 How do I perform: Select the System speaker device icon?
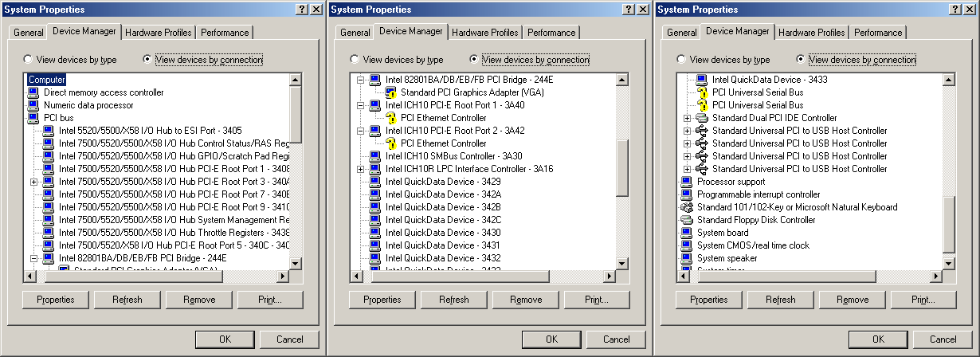pos(687,258)
